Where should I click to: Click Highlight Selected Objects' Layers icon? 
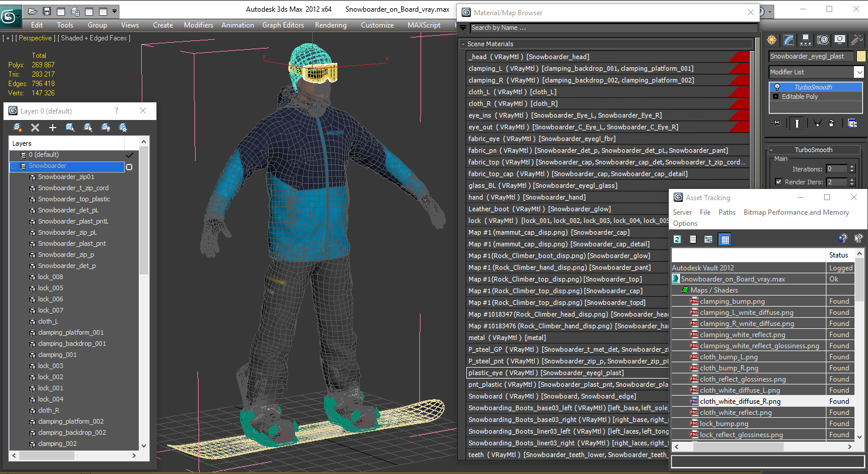[88, 127]
